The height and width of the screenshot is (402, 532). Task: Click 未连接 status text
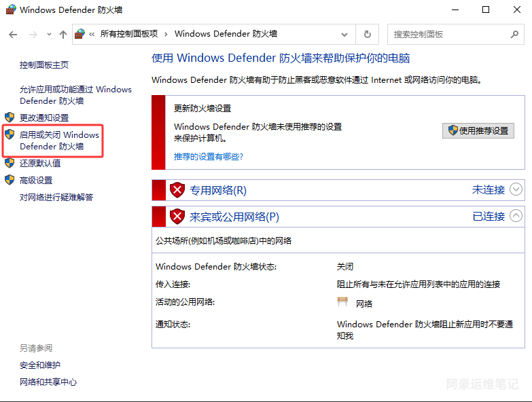(489, 190)
